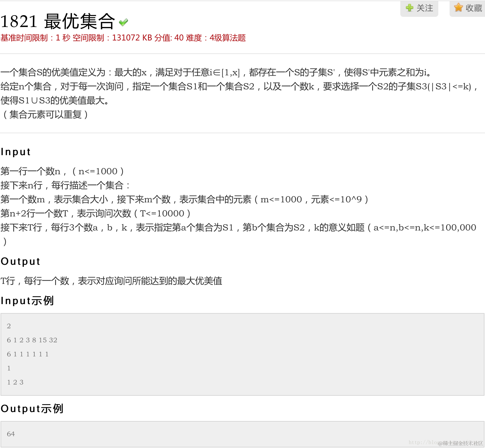
Task: Click the output description 'T行，每行一个数'
Action: click(x=111, y=281)
